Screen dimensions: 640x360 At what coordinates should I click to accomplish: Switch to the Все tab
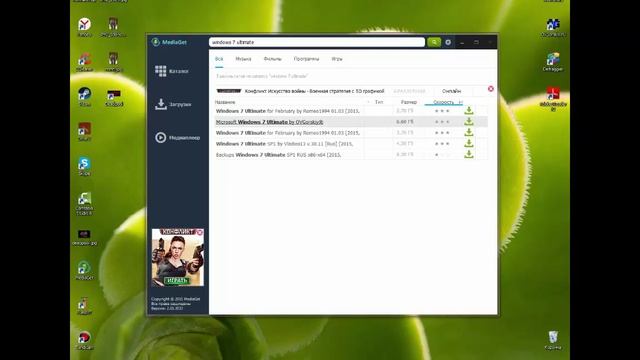click(x=219, y=59)
